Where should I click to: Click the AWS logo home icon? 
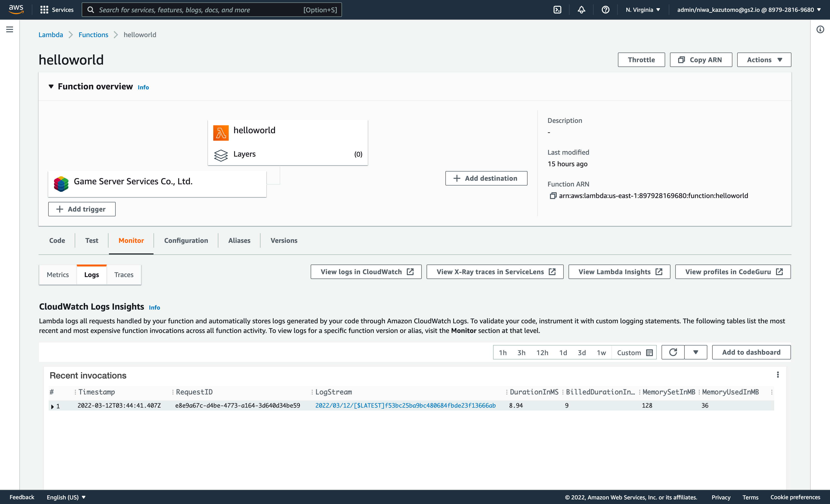coord(16,9)
